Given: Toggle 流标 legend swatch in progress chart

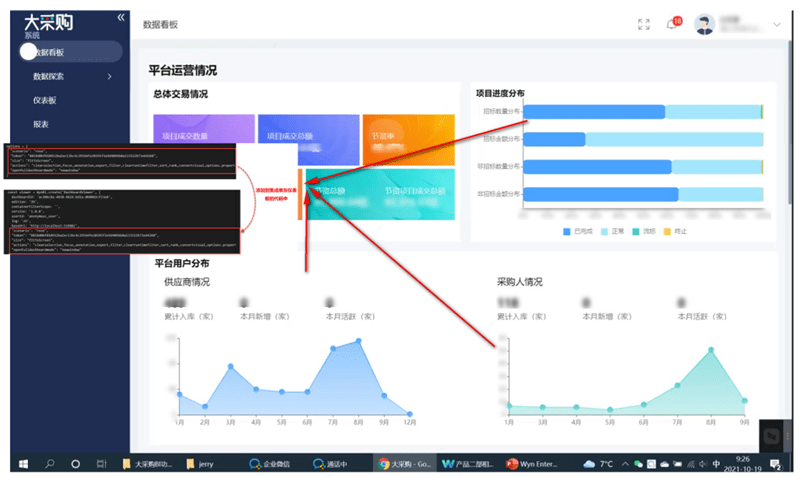Looking at the screenshot, I should tap(636, 232).
